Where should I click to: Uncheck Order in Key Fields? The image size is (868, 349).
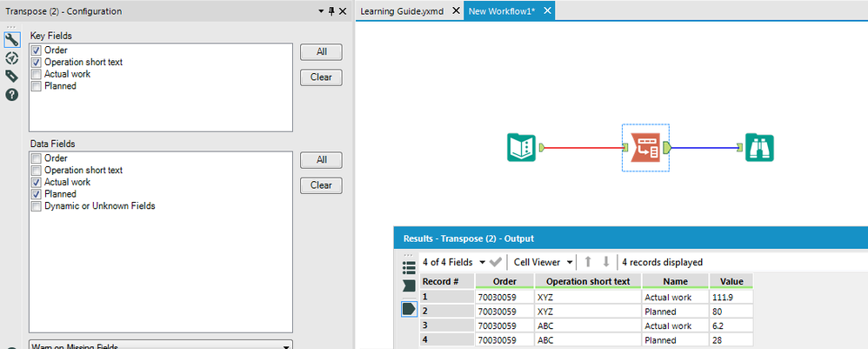point(36,50)
